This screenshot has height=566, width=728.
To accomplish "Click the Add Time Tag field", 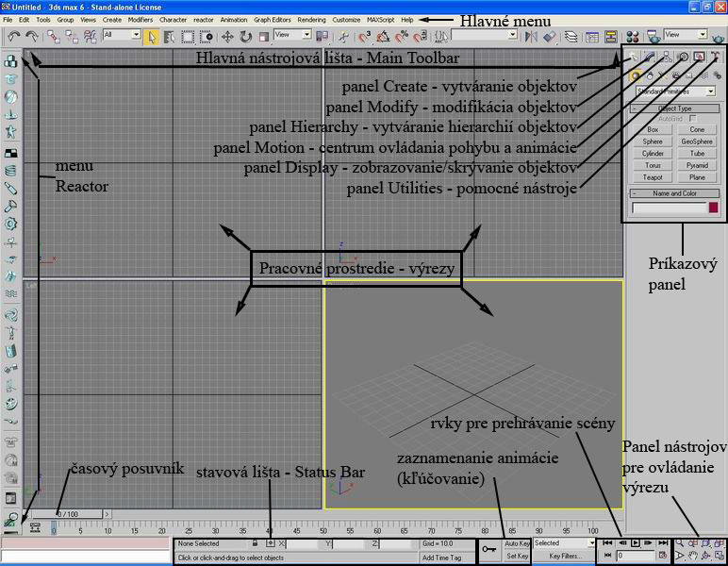I will click(446, 558).
